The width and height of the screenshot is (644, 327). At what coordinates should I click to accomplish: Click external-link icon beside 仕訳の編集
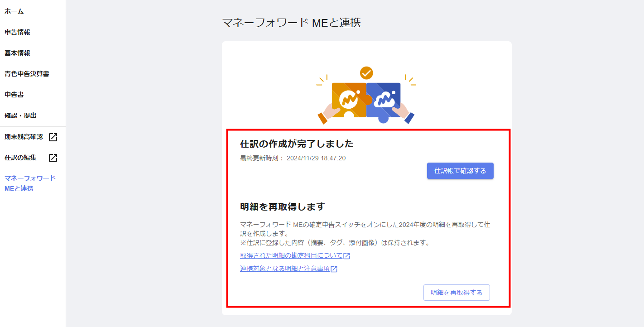(53, 158)
